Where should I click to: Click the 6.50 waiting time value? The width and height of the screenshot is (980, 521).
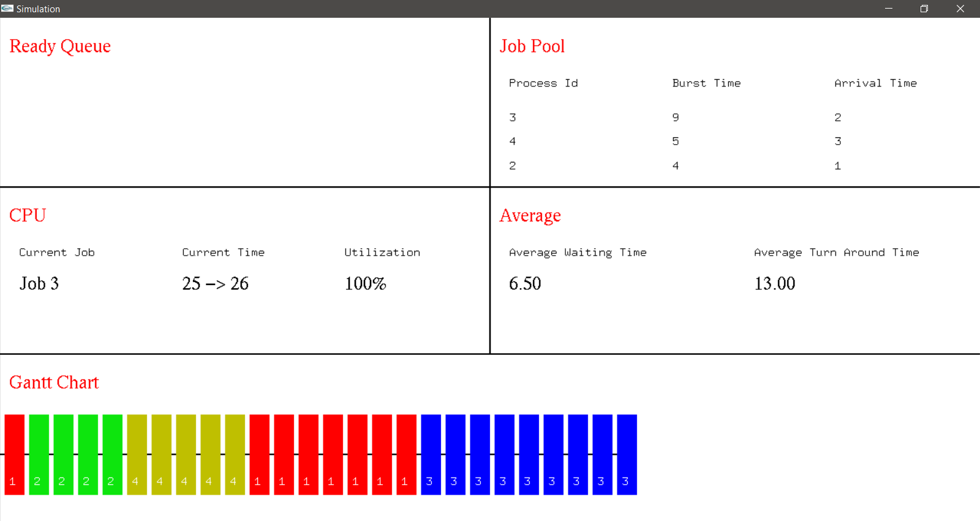coord(525,283)
